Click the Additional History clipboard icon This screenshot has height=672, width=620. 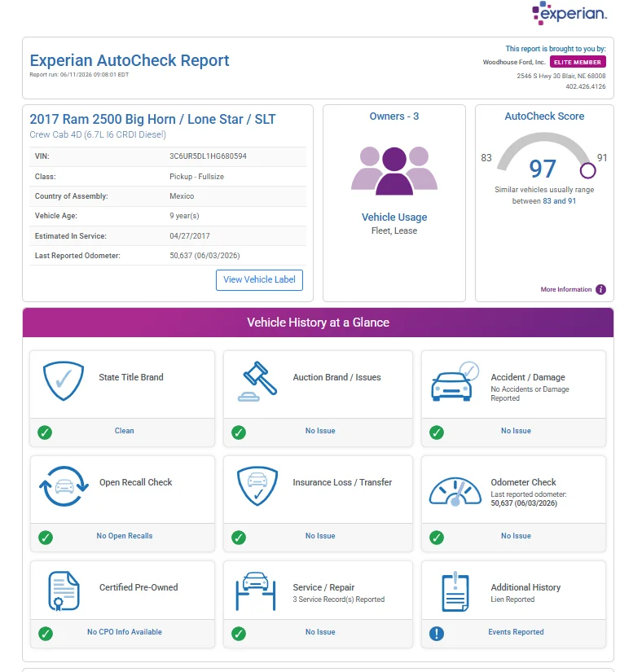tap(455, 591)
